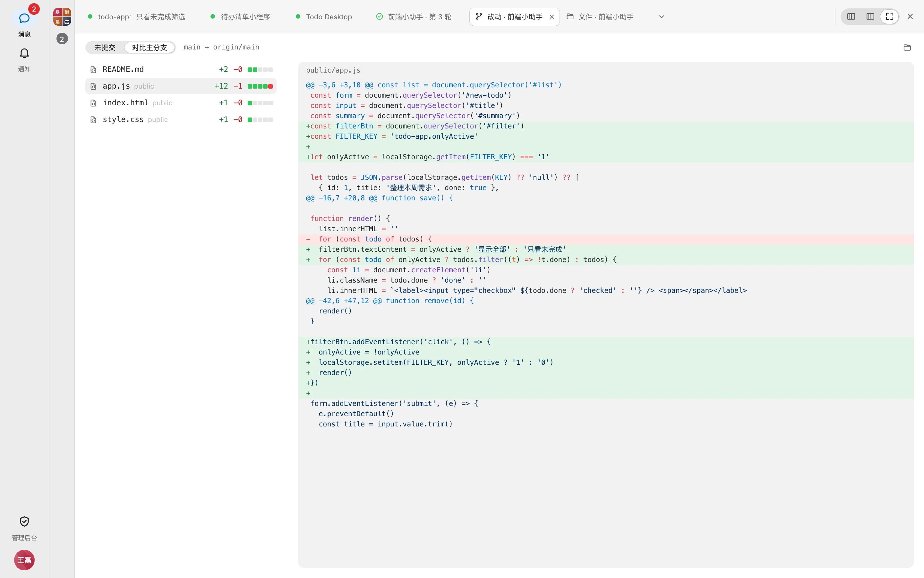Viewport: 924px width, 578px height.
Task: Click line 'localStorage.setItem(FILTER_KEY'
Action: pos(606,363)
